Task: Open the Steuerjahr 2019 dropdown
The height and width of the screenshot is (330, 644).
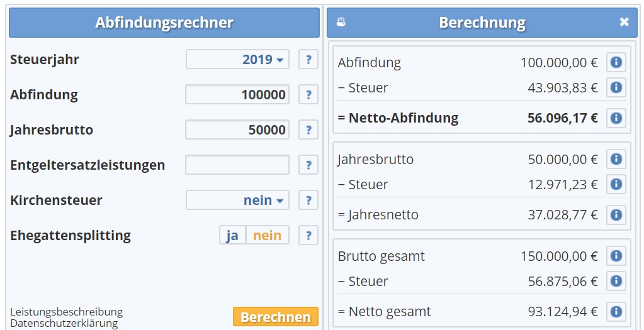Action: pyautogui.click(x=237, y=60)
